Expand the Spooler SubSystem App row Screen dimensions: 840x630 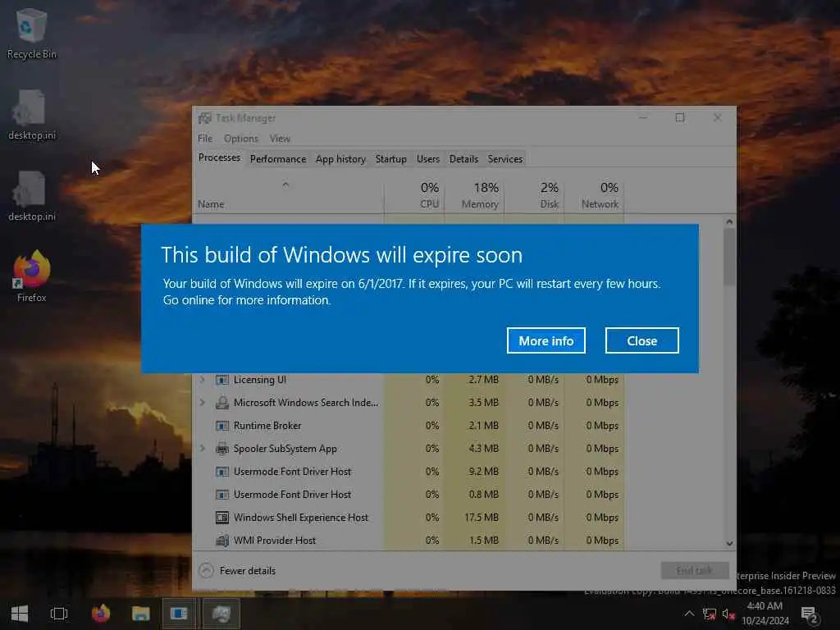pyautogui.click(x=203, y=449)
